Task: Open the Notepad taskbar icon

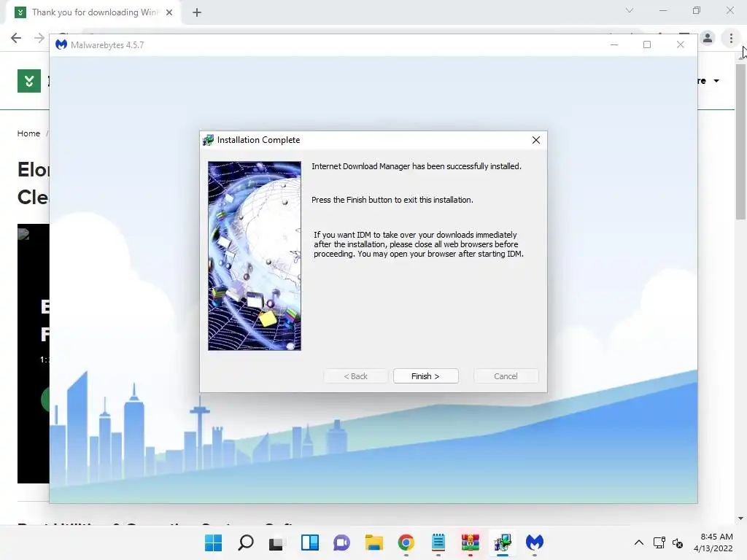Action: coord(438,542)
